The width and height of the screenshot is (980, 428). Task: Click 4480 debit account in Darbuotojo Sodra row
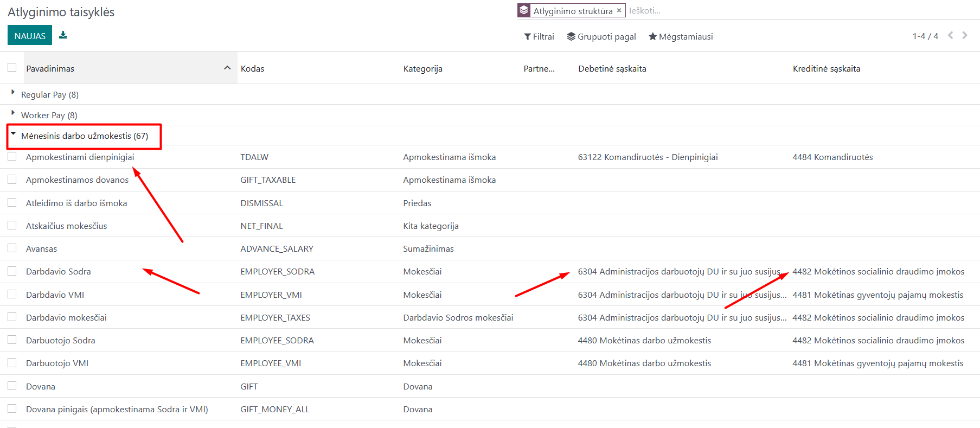[644, 340]
